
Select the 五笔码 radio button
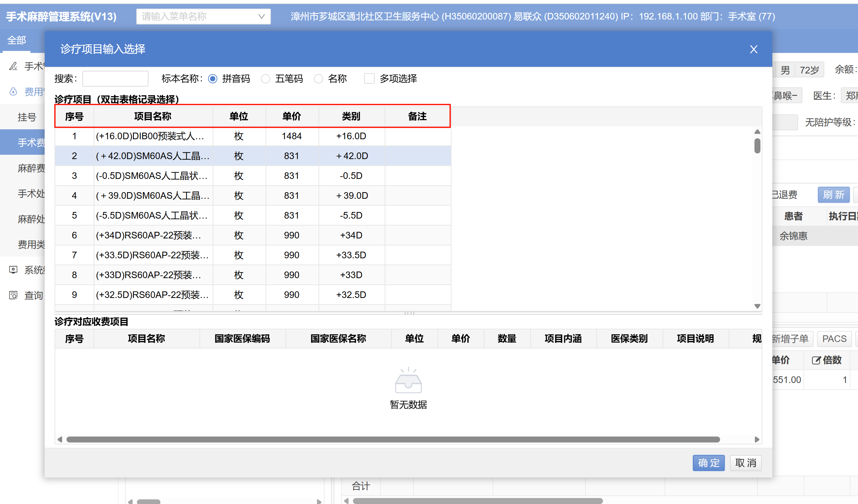click(266, 79)
